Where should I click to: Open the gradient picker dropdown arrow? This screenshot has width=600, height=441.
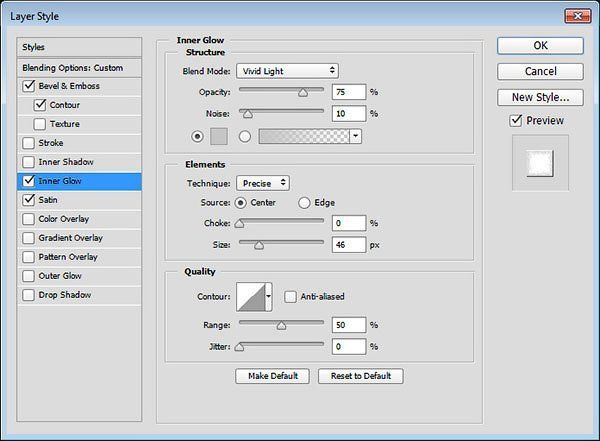click(x=356, y=136)
